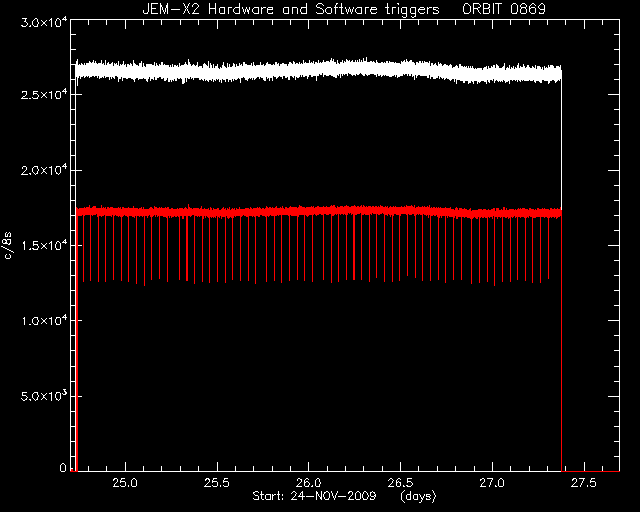Click the 2.0×10⁴ y-axis label
The height and width of the screenshot is (512, 640).
pyautogui.click(x=44, y=169)
